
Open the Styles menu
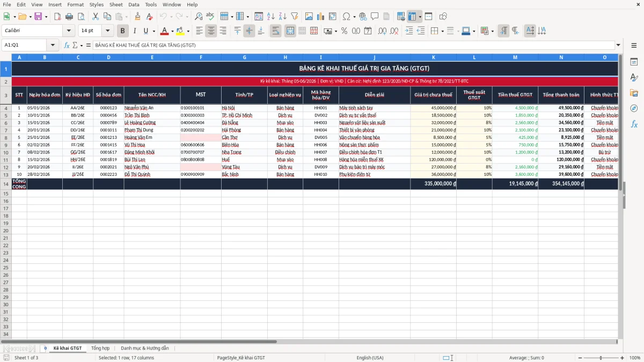[97, 4]
